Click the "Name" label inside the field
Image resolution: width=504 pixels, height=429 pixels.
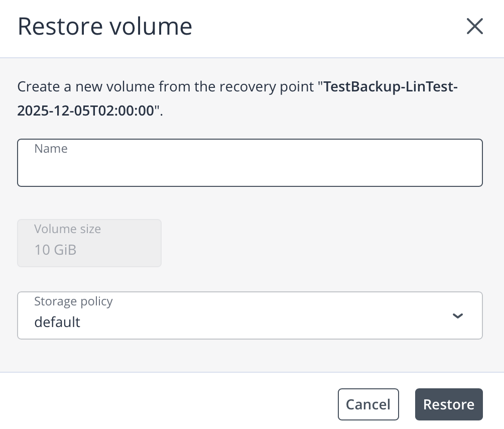click(x=51, y=149)
